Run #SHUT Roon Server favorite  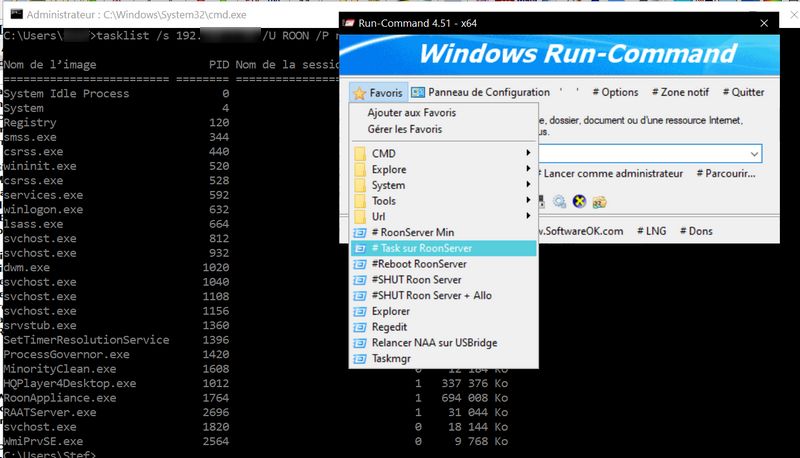[444, 280]
